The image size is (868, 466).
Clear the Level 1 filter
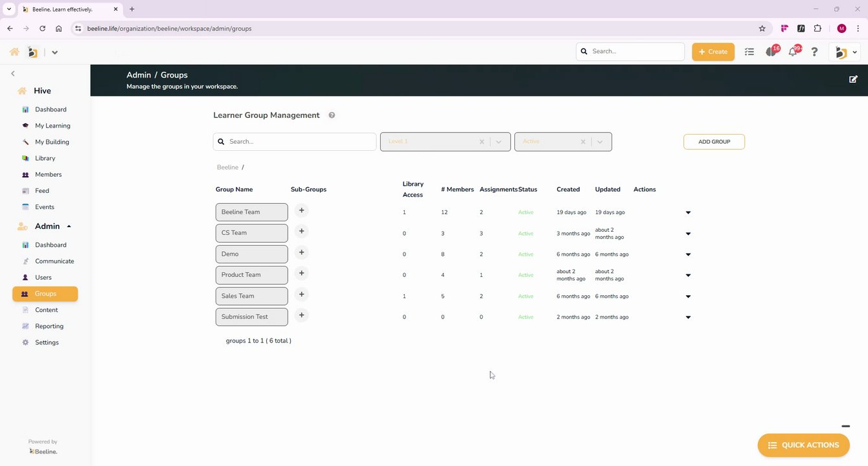tap(481, 142)
